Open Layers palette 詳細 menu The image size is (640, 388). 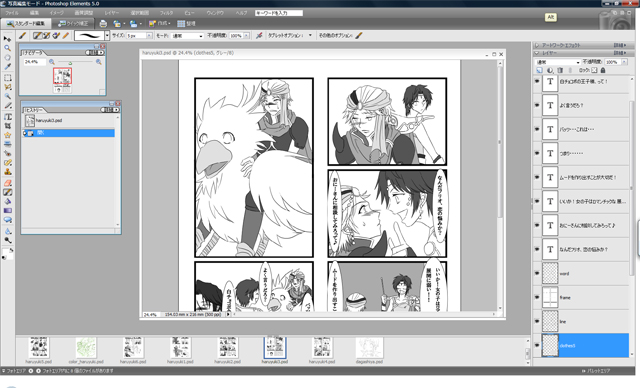click(x=620, y=53)
